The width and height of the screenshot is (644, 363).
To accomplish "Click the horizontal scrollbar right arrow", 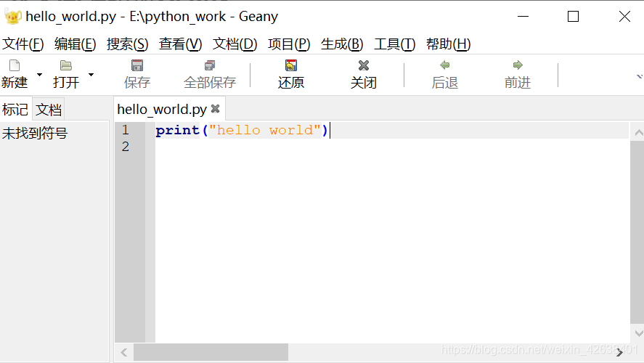I will [619, 352].
